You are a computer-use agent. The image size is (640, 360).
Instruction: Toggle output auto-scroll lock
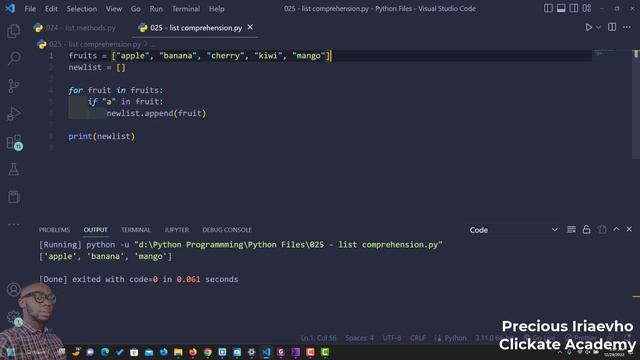[x=587, y=230]
